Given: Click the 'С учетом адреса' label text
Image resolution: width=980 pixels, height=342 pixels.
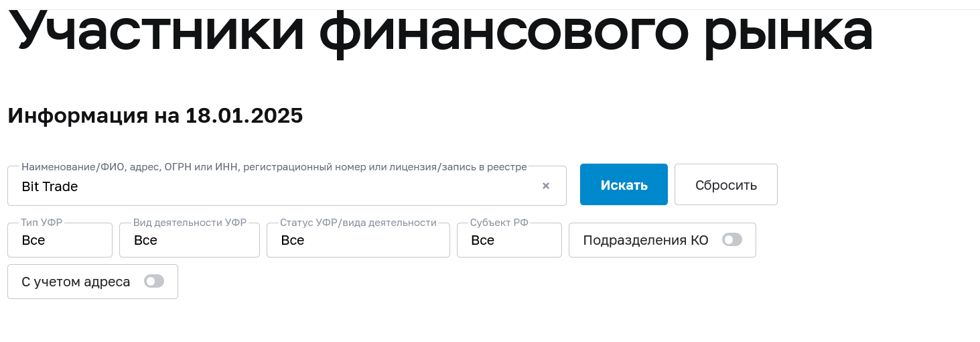Looking at the screenshot, I should pyautogui.click(x=76, y=282).
